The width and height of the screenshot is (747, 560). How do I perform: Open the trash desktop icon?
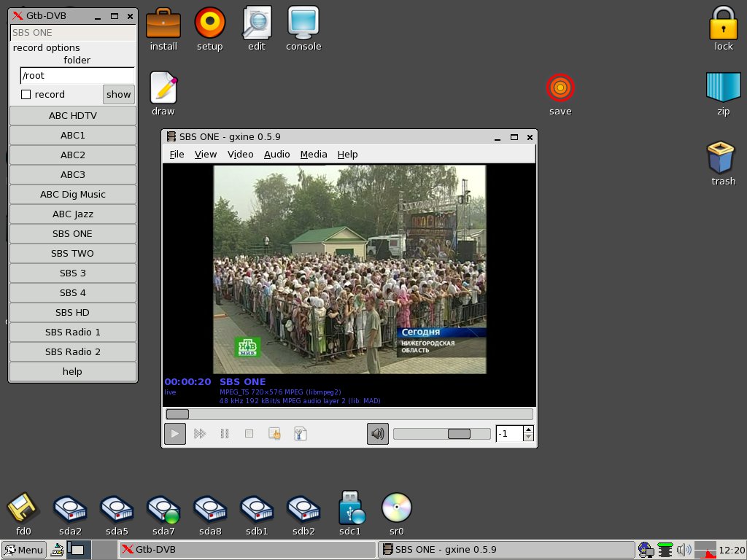[x=723, y=163]
